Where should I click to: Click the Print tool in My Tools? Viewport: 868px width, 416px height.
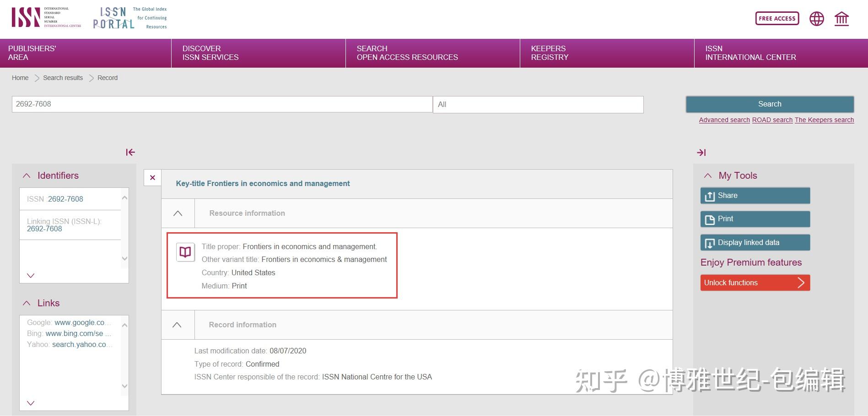pos(755,219)
